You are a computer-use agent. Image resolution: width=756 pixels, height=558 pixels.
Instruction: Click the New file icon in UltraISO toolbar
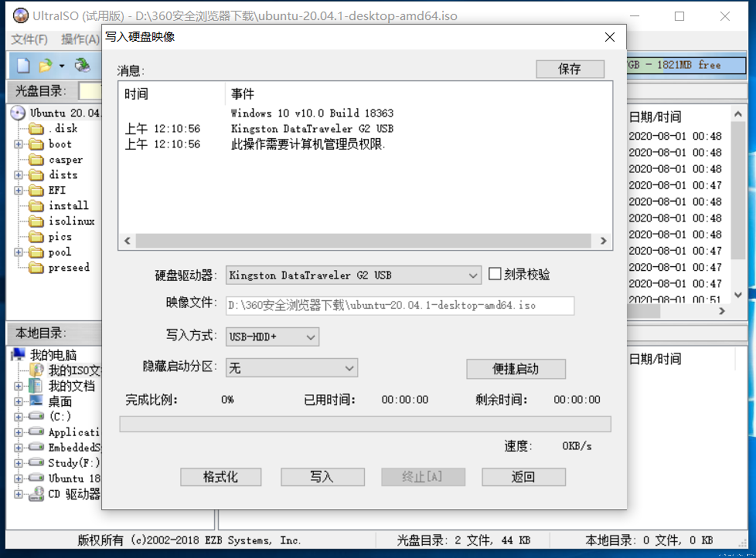(23, 65)
